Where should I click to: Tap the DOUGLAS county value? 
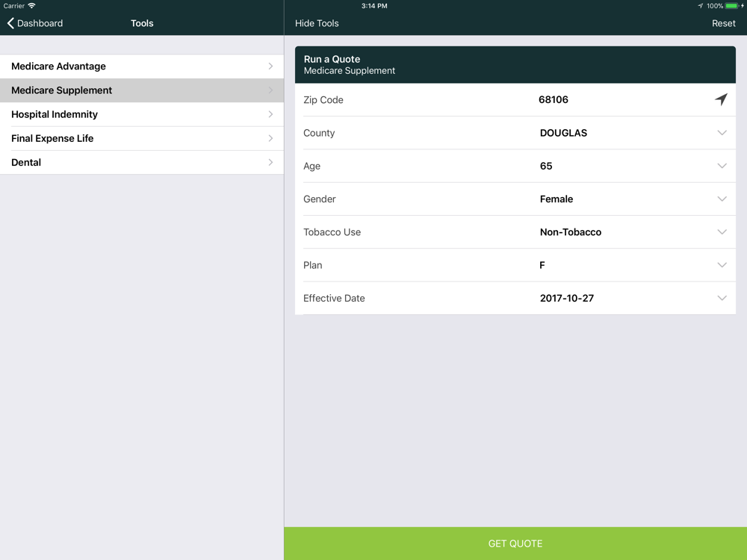(563, 133)
